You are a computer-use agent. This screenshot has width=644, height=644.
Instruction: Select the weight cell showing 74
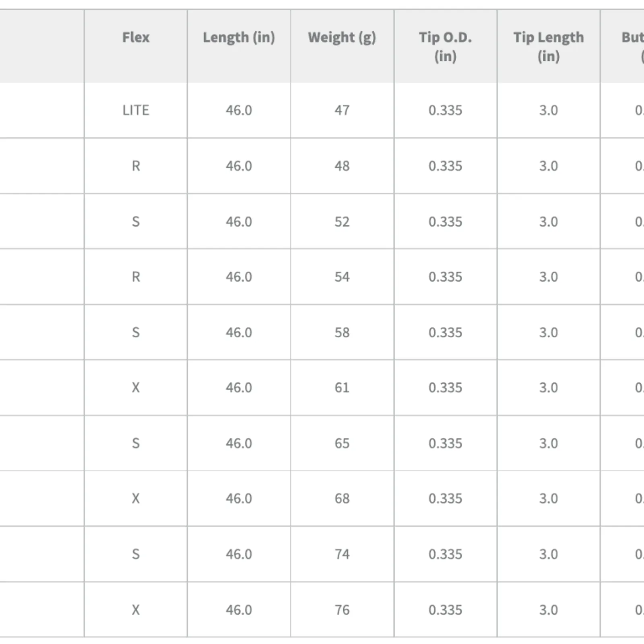click(342, 554)
